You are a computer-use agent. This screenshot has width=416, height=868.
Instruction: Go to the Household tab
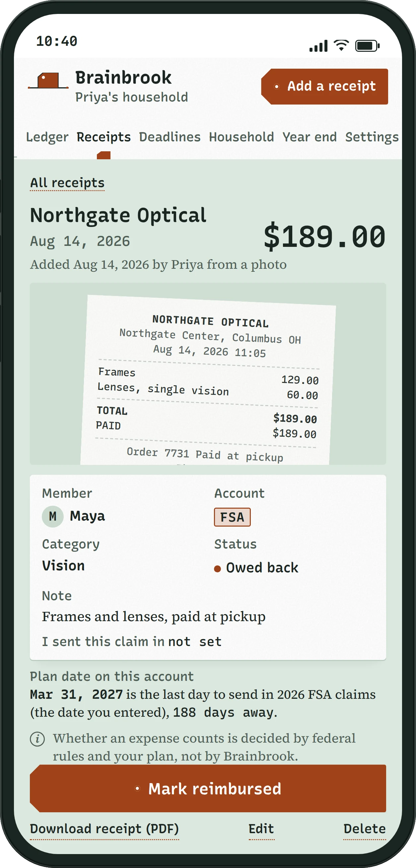point(242,137)
